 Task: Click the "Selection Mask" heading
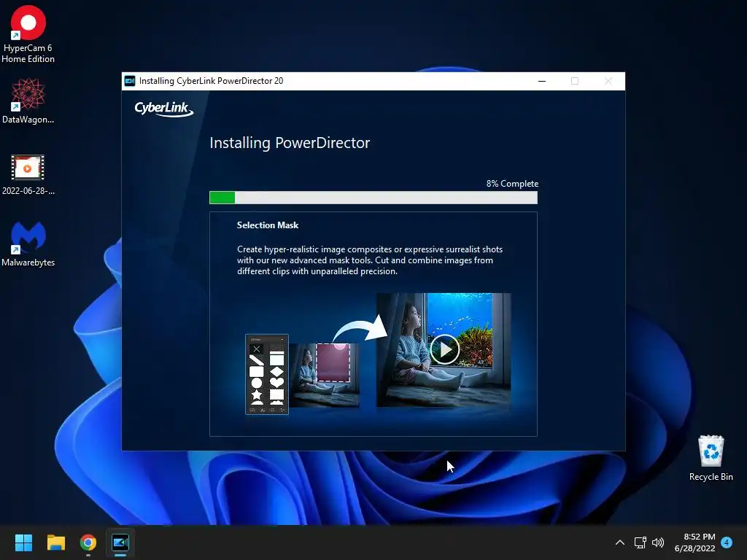point(268,225)
